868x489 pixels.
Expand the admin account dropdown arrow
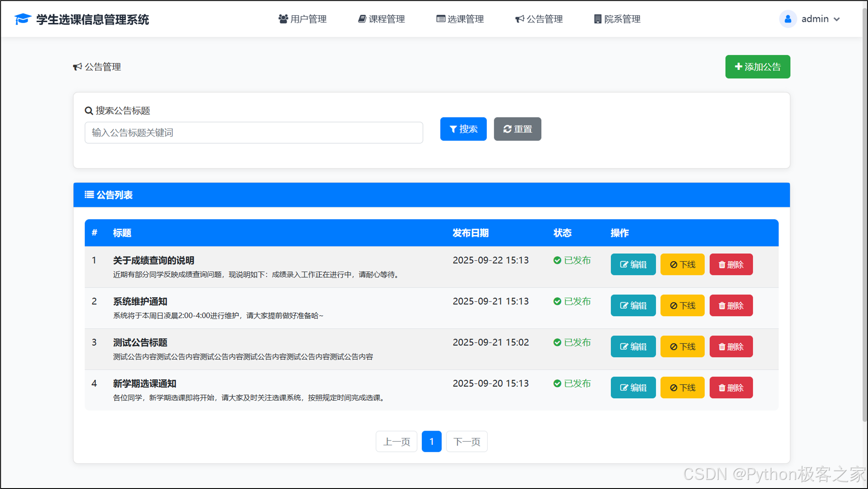point(837,19)
